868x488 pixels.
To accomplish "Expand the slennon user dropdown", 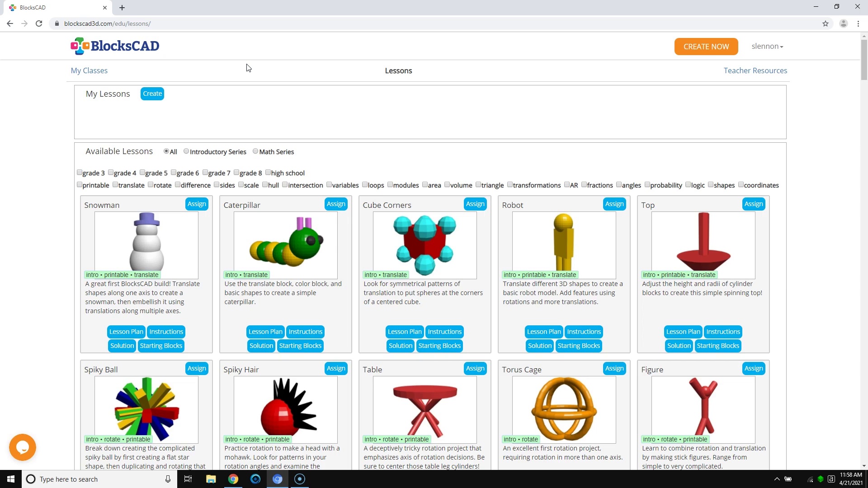I will pos(767,47).
